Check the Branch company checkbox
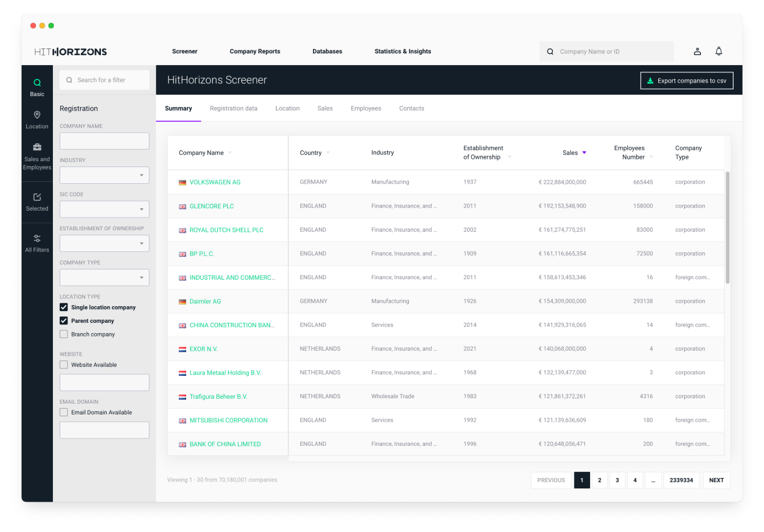 64,334
